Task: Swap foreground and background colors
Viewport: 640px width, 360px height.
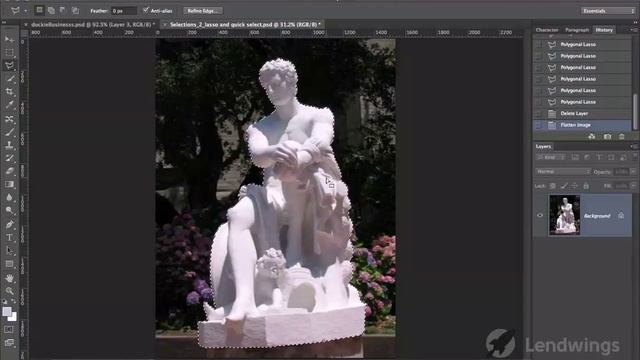Action: tap(13, 302)
